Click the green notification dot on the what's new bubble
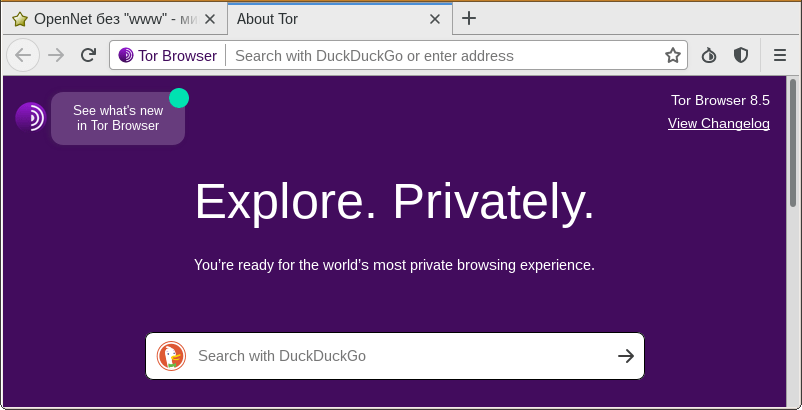Image resolution: width=802 pixels, height=410 pixels. 179,98
